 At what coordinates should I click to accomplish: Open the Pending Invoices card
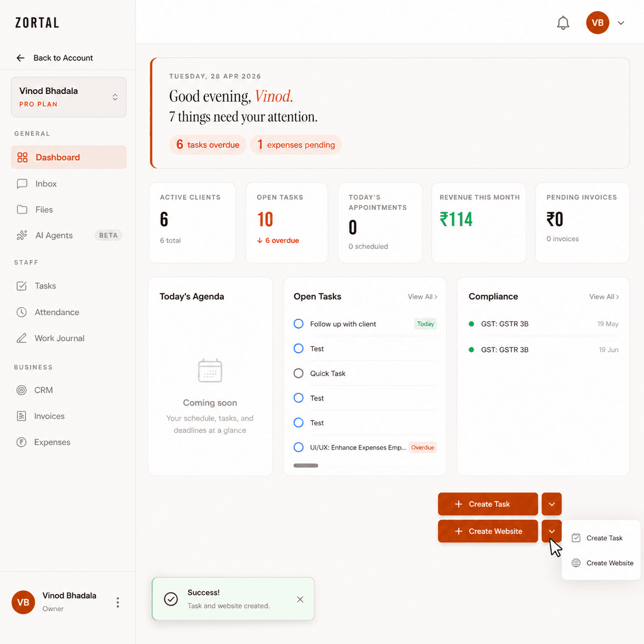tap(582, 222)
